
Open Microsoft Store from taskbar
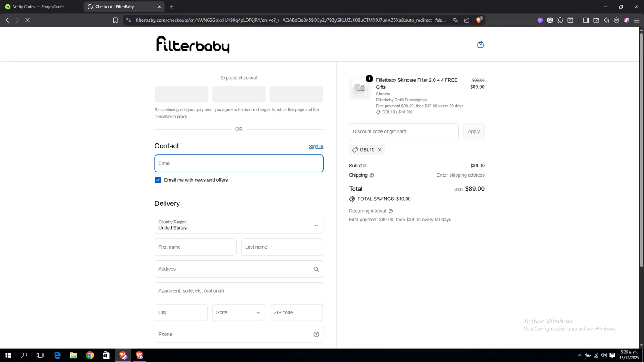(x=106, y=356)
